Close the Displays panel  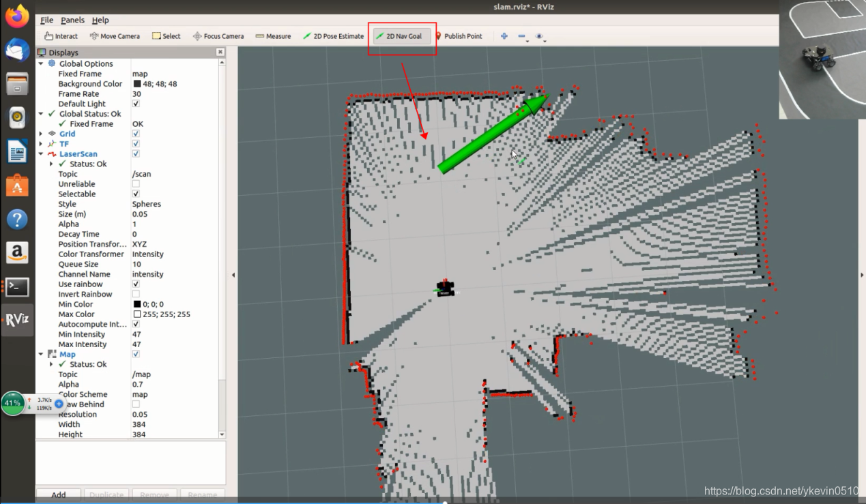(x=220, y=52)
